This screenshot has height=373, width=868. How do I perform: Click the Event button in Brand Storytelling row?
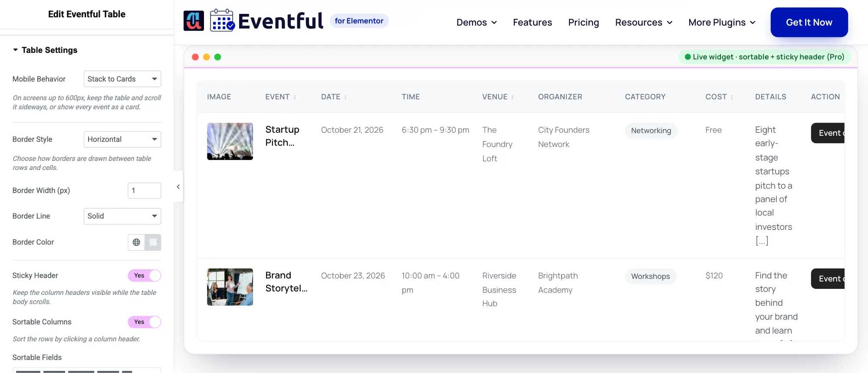tap(828, 278)
